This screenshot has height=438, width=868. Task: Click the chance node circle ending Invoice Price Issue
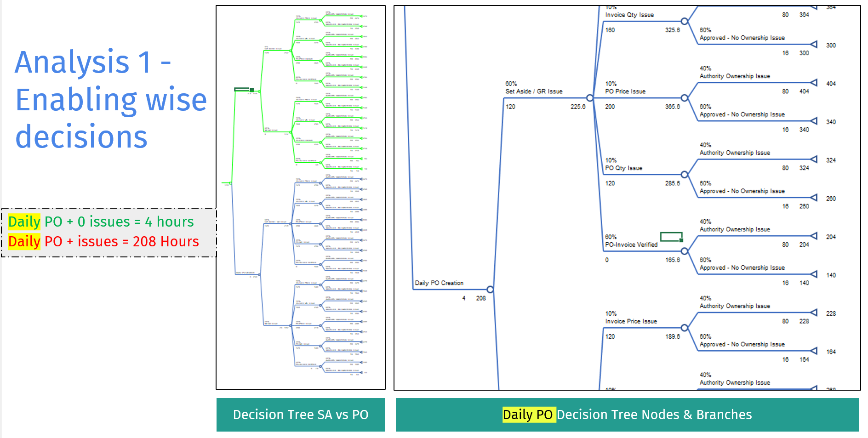pyautogui.click(x=684, y=328)
